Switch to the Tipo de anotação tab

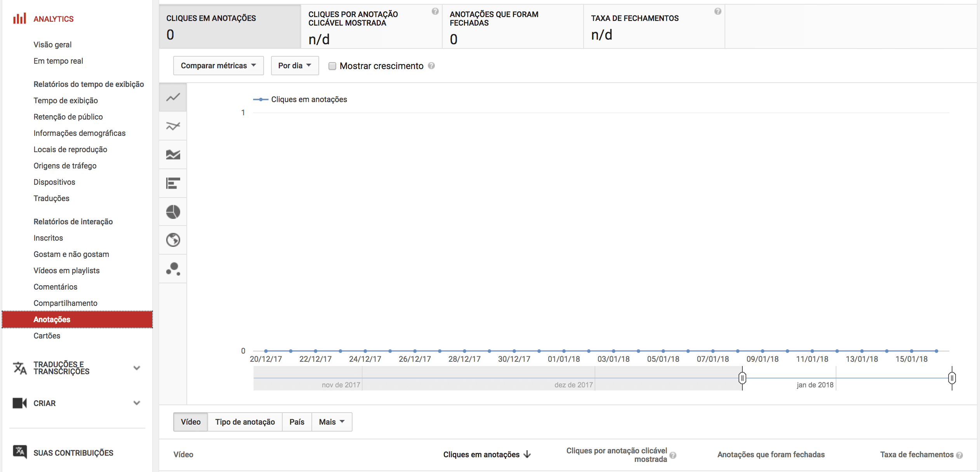pos(245,422)
